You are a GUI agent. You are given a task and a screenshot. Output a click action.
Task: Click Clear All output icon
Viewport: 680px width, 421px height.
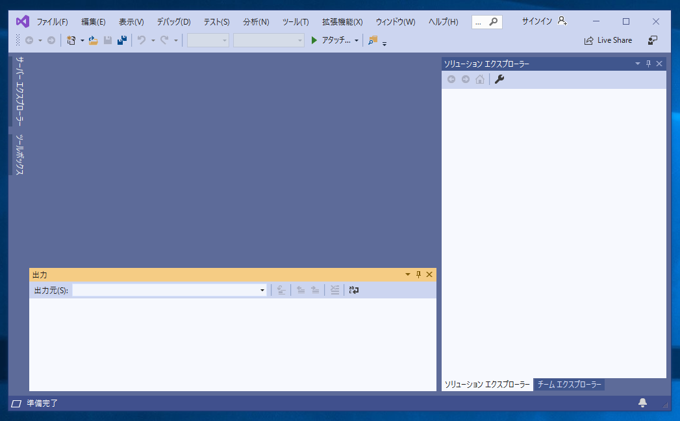click(x=334, y=290)
